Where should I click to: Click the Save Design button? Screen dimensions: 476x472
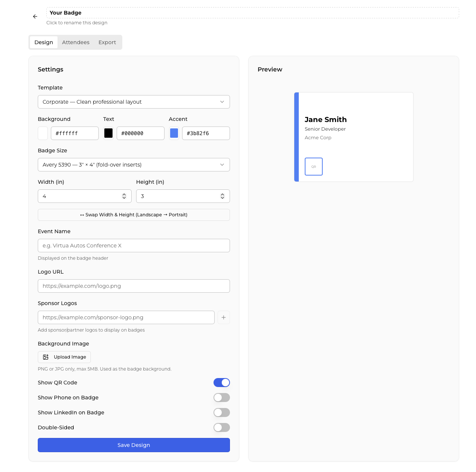point(134,445)
